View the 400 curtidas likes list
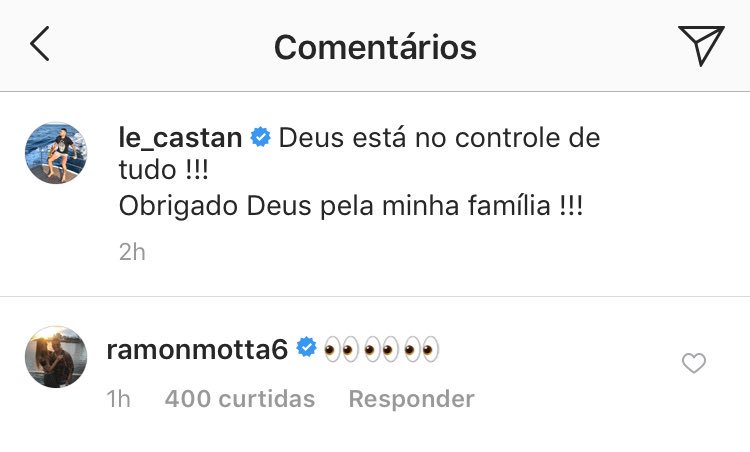 [x=239, y=399]
